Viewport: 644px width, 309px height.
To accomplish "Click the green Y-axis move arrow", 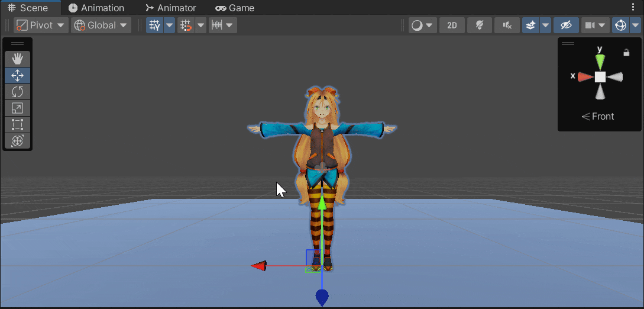I will (322, 203).
